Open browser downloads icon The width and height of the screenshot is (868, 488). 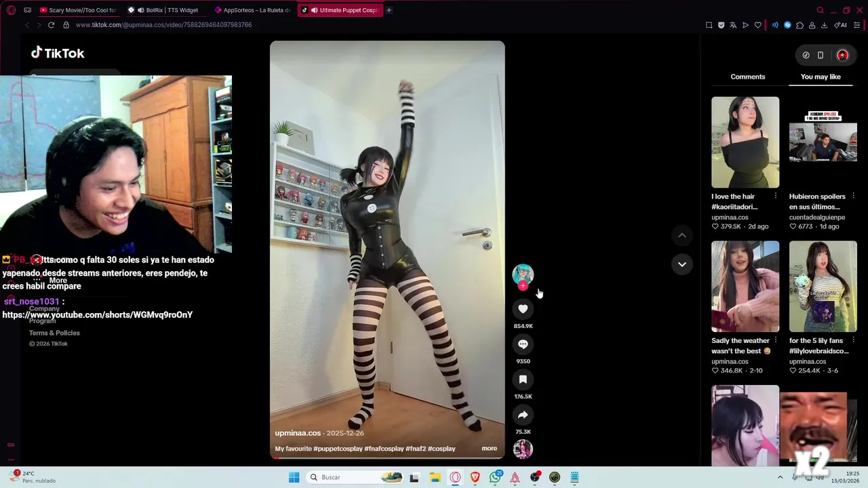point(824,25)
